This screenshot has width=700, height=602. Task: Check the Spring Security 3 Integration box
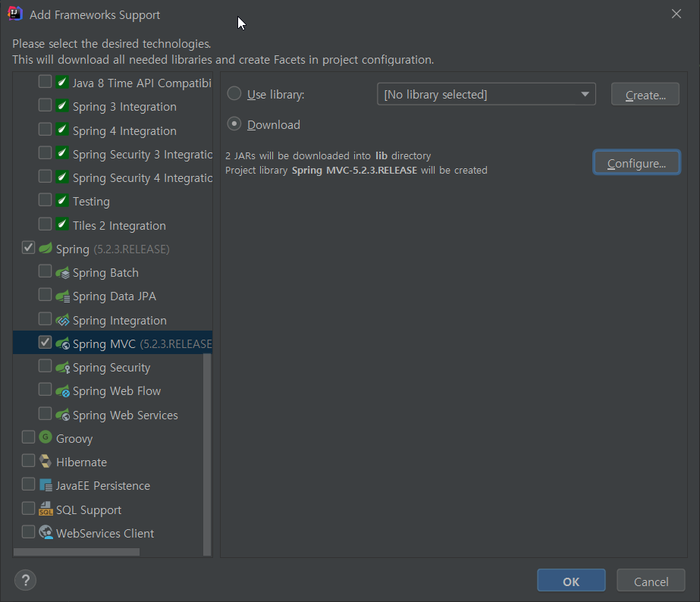coord(45,153)
